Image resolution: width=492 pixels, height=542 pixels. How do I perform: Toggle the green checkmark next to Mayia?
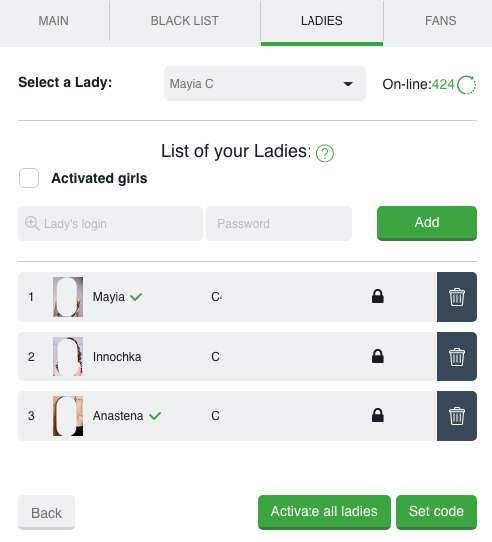tap(136, 297)
